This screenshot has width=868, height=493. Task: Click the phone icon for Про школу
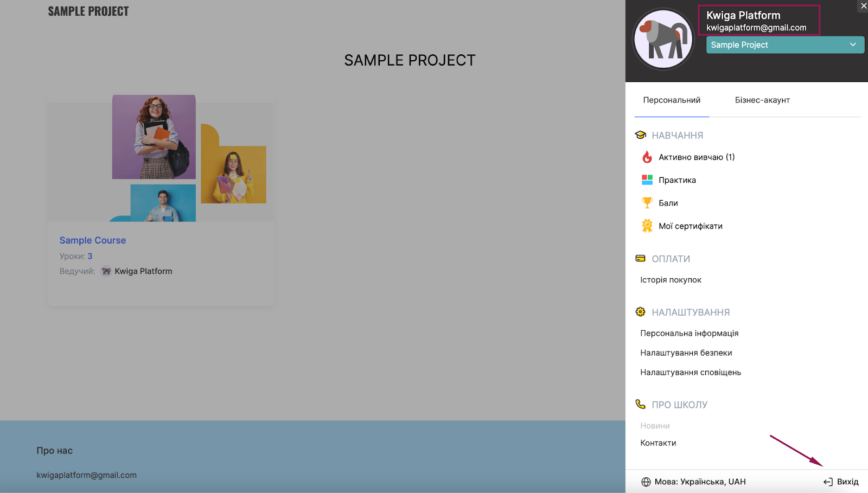coord(641,404)
